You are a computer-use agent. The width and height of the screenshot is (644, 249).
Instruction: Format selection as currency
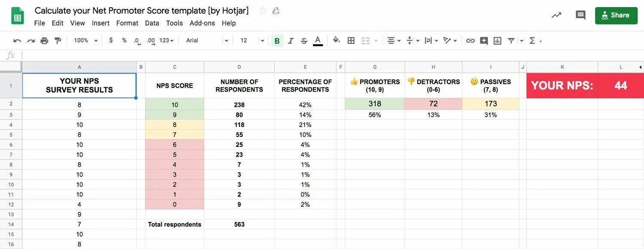point(111,40)
